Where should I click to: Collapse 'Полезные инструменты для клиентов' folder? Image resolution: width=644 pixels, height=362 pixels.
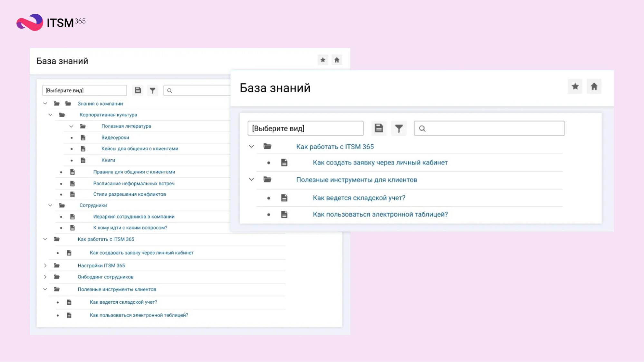pyautogui.click(x=252, y=180)
